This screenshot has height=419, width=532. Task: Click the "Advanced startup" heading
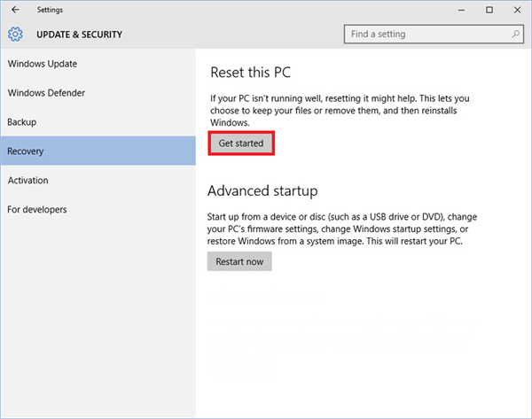(262, 190)
